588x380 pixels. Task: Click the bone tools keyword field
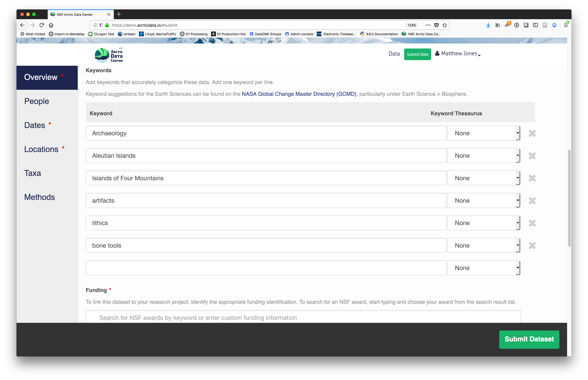266,246
